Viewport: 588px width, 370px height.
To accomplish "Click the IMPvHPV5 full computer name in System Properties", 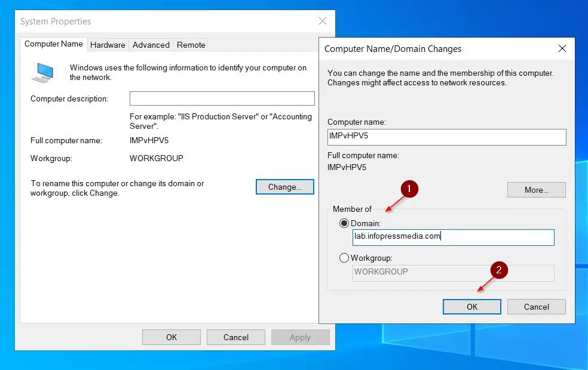I will click(149, 140).
